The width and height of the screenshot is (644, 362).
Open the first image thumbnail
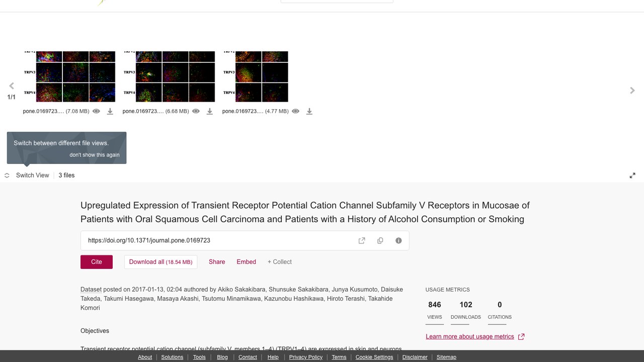69,76
